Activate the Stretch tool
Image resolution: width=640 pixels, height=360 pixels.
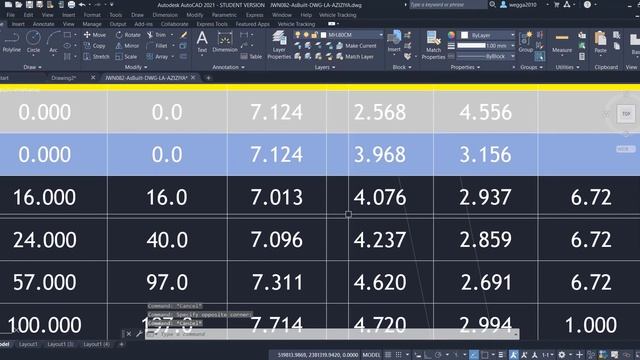[96, 57]
